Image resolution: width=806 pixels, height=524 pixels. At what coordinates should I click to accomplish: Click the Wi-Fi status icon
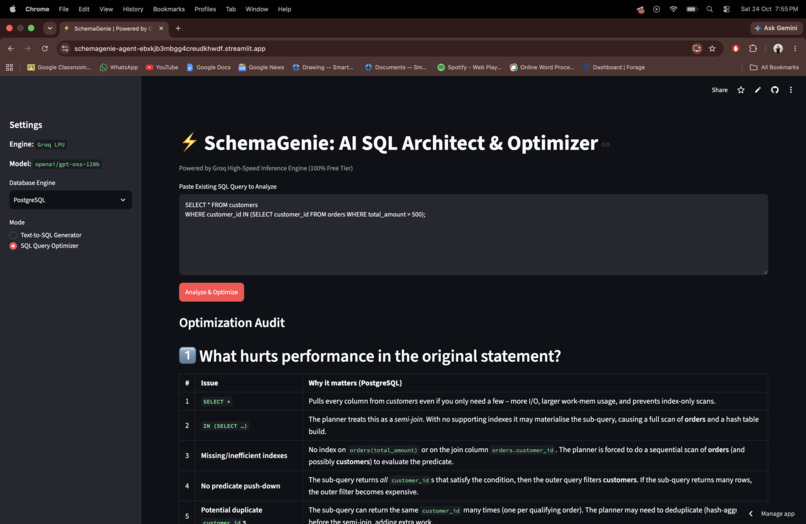673,9
